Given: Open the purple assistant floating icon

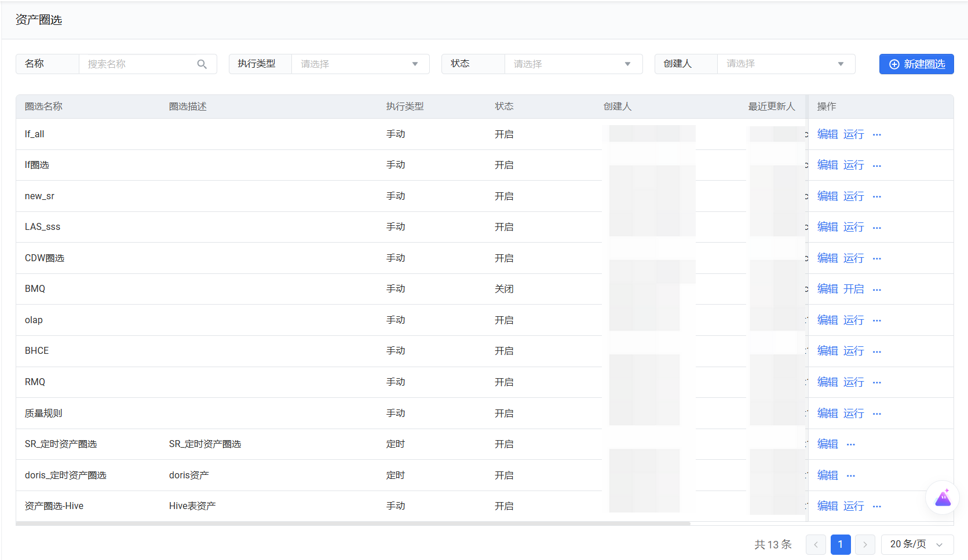Looking at the screenshot, I should click(943, 497).
